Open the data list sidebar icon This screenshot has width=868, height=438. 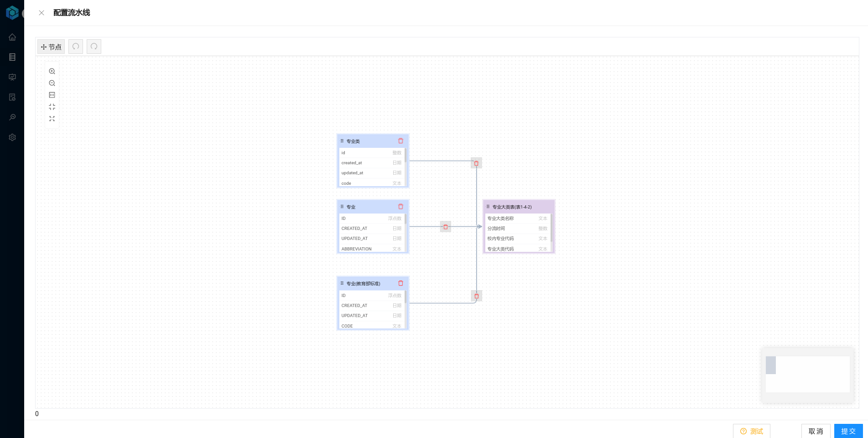(x=12, y=57)
